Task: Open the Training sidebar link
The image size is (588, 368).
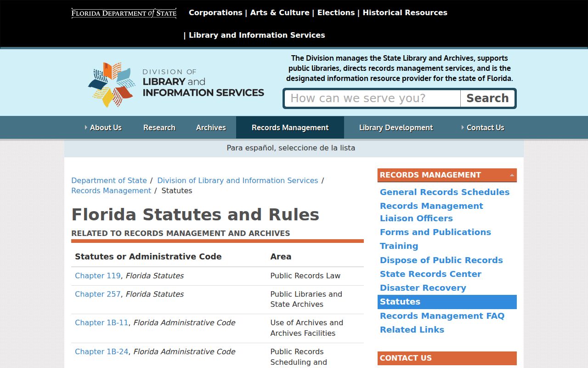Action: point(399,246)
